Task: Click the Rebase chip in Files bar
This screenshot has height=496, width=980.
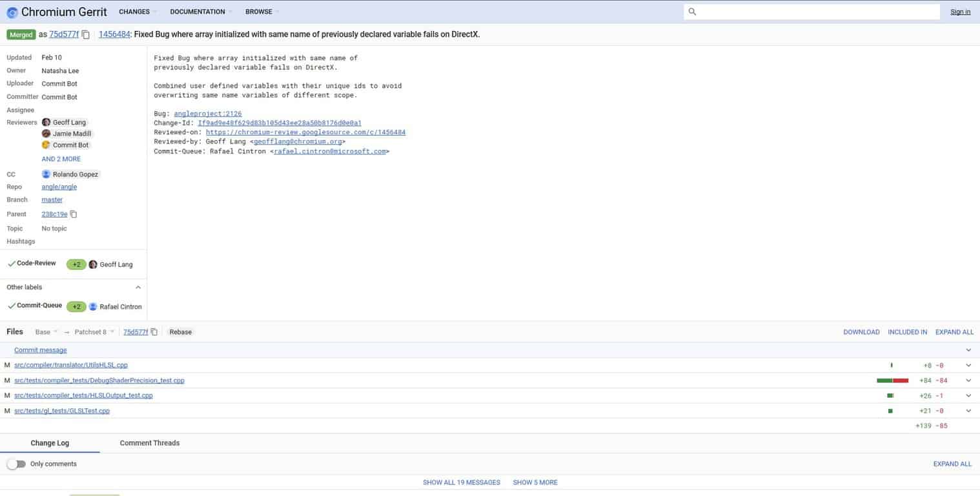Action: [180, 332]
